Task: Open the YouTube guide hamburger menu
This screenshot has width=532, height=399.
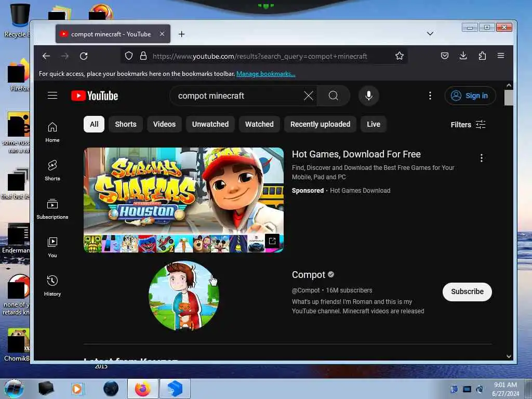Action: 52,96
